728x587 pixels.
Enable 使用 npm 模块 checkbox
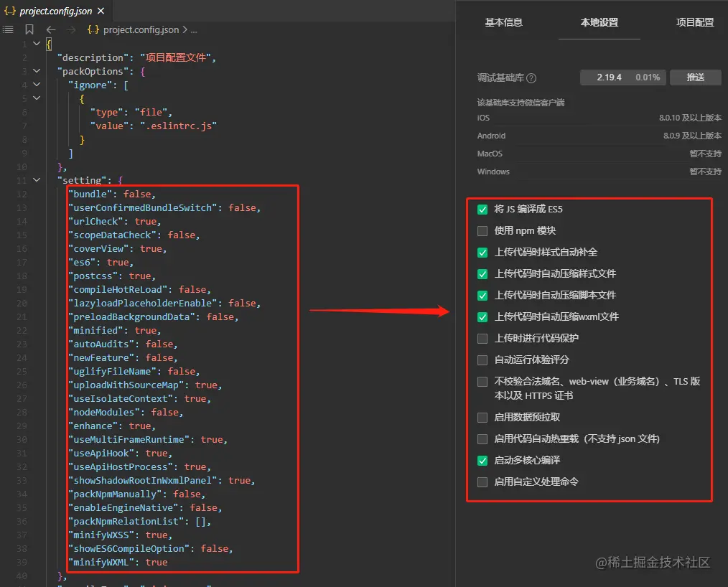coord(482,230)
